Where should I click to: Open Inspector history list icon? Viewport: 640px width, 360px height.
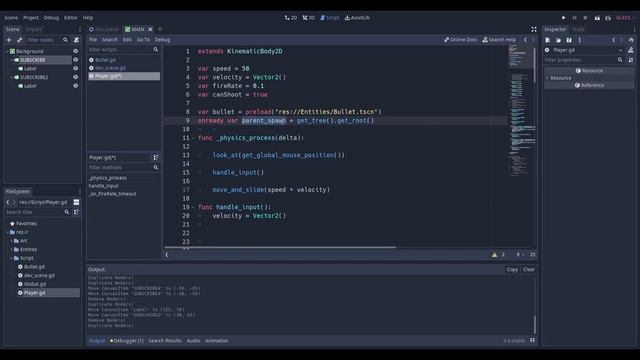coord(631,40)
